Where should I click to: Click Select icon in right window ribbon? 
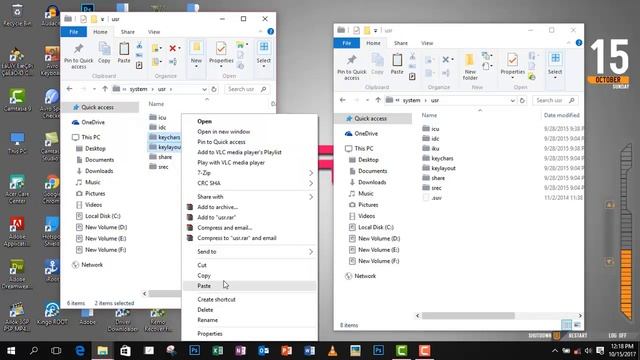555,65
